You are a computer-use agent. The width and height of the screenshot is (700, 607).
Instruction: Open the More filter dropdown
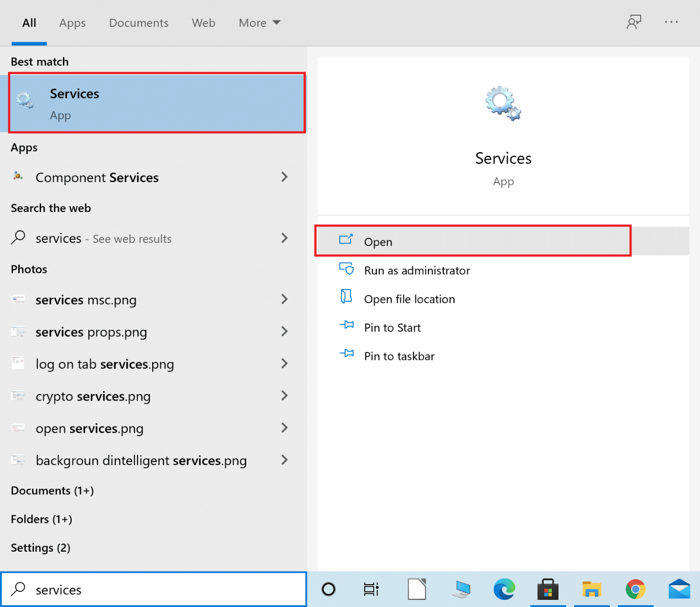[x=259, y=23]
